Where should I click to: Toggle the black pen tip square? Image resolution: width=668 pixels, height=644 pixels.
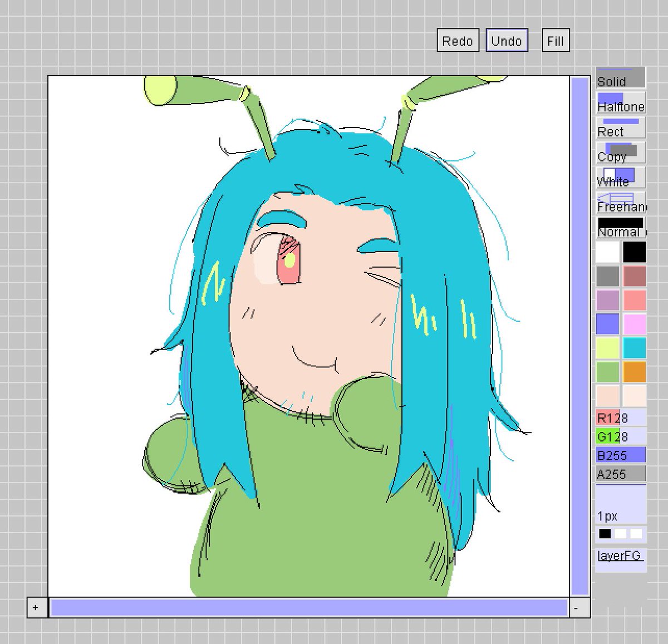605,533
